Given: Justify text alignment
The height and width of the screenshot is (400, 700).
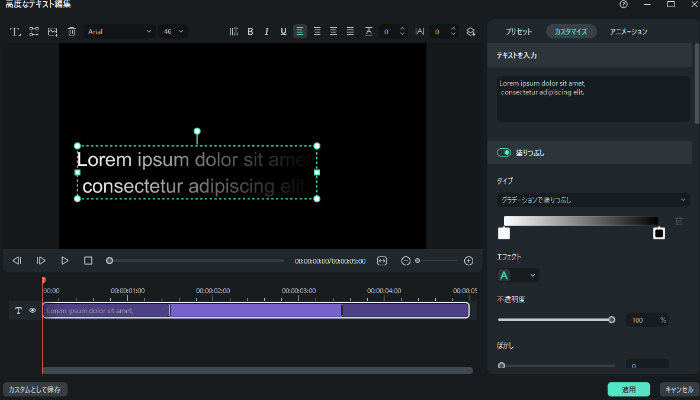Looking at the screenshot, I should coord(350,32).
